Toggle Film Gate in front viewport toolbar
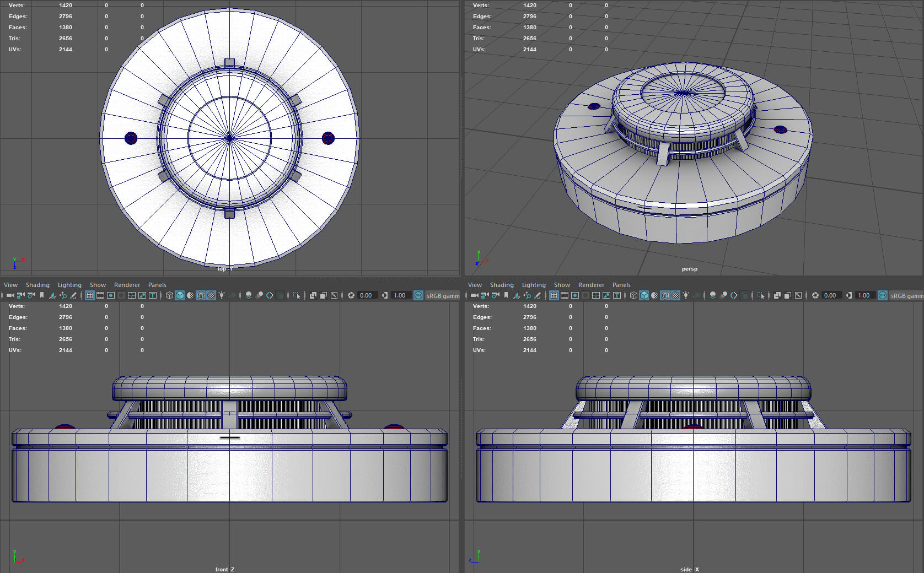Viewport: 924px width, 573px height. (100, 295)
